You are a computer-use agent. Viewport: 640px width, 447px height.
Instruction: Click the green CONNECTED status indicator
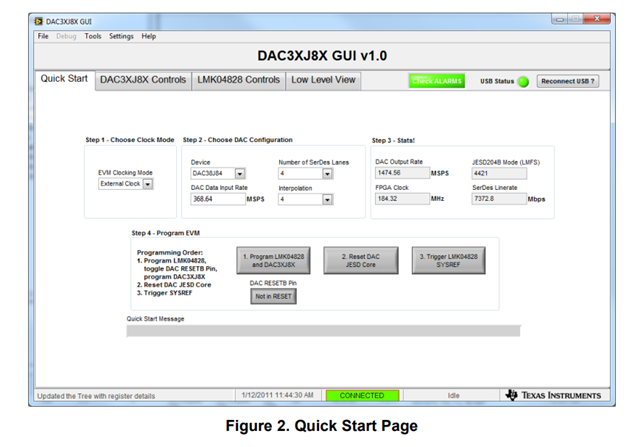(362, 396)
